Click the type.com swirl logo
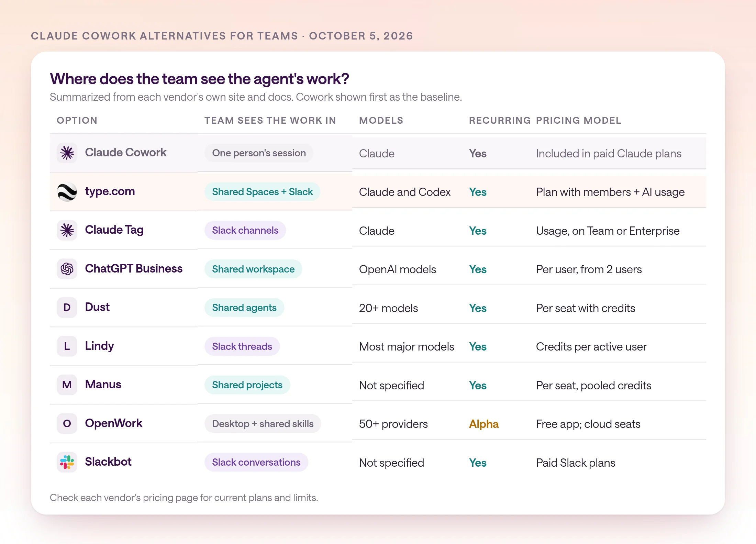 coord(67,191)
